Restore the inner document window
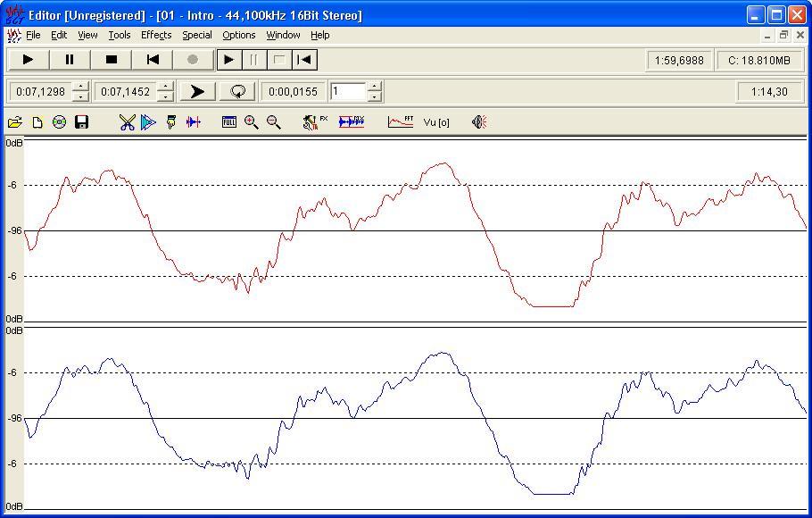 click(783, 35)
